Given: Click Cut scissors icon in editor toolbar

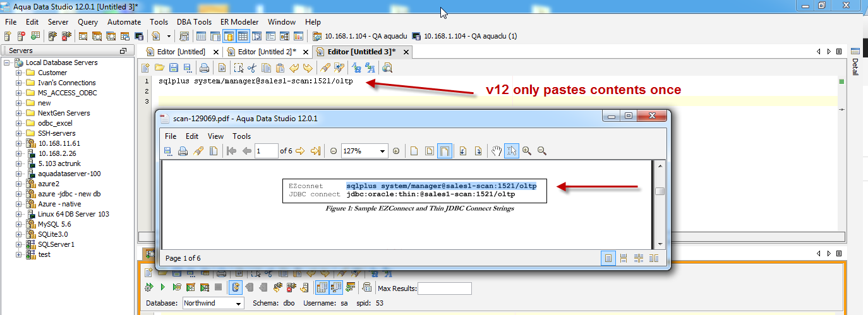Looking at the screenshot, I should click(251, 68).
